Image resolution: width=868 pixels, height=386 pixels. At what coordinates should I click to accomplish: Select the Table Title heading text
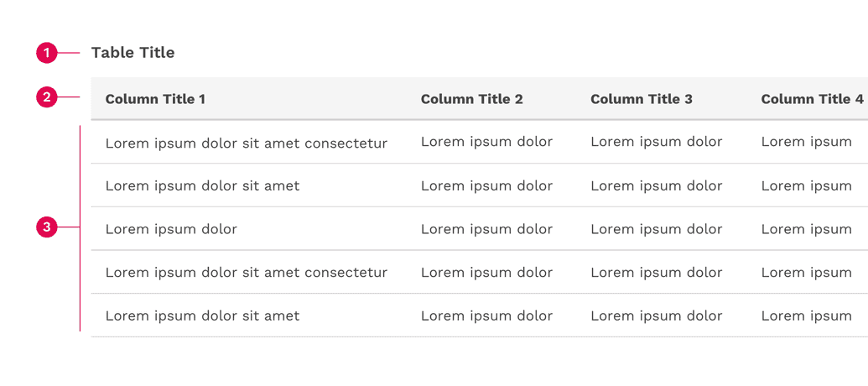click(133, 53)
